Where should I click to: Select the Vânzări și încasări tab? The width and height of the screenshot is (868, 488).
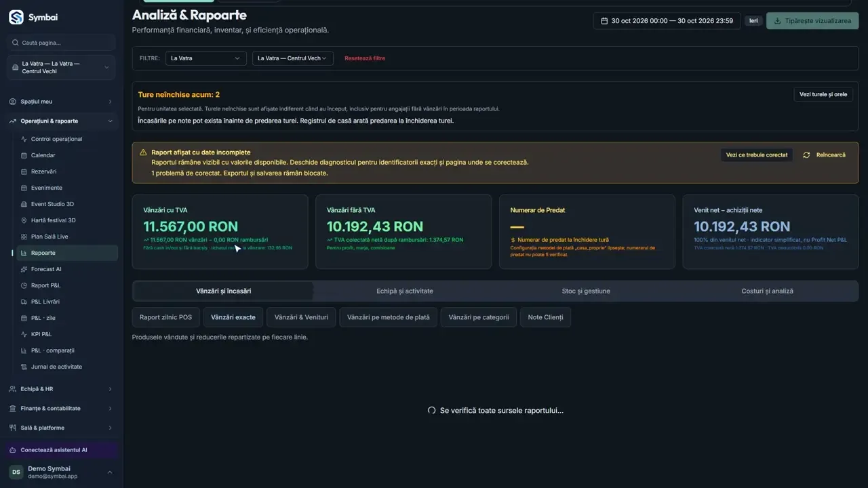223,291
